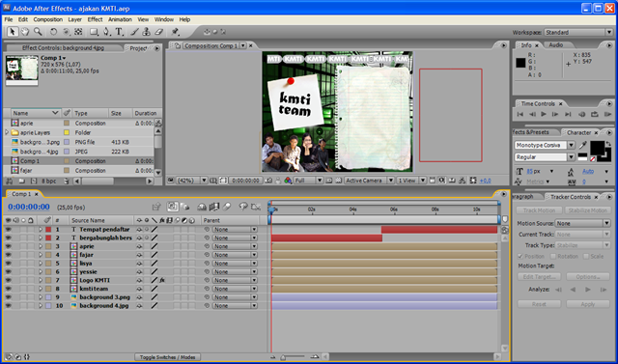
Task: Play the composition in Time Controls
Action: tap(544, 114)
